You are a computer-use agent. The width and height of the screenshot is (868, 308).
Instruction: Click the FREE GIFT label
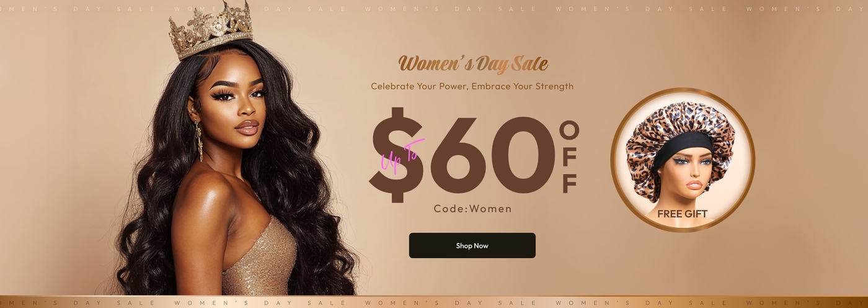tap(682, 214)
